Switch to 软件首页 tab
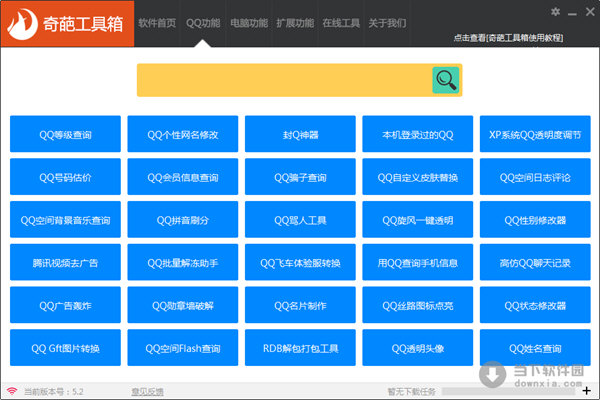 [x=157, y=23]
